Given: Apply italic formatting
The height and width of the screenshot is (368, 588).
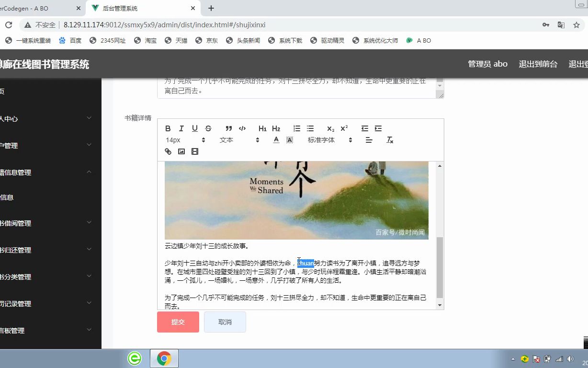Looking at the screenshot, I should click(x=181, y=128).
